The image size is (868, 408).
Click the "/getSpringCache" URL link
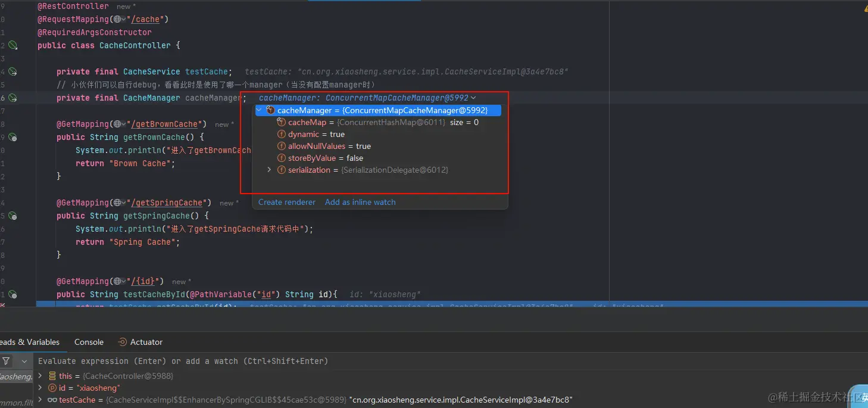(167, 203)
